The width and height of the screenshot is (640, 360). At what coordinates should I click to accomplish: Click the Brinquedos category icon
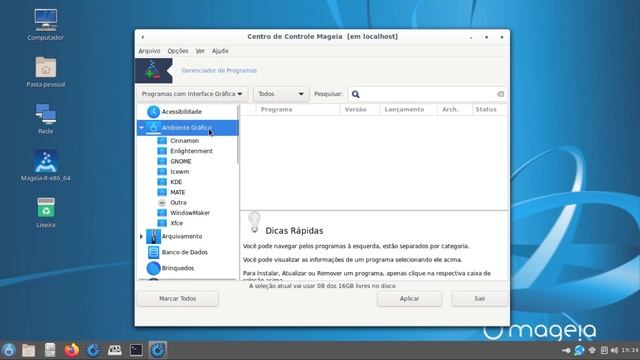[x=153, y=268]
